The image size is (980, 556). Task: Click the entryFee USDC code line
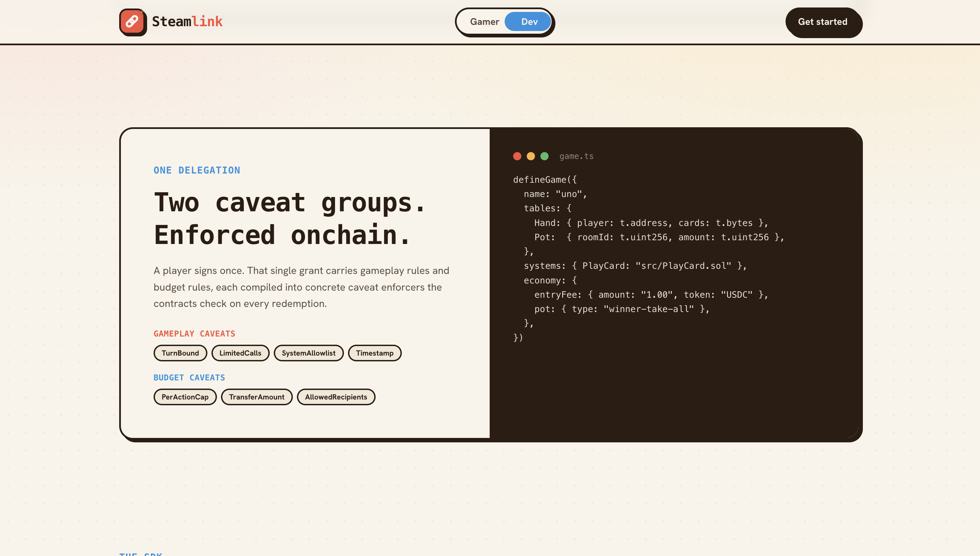[651, 295]
